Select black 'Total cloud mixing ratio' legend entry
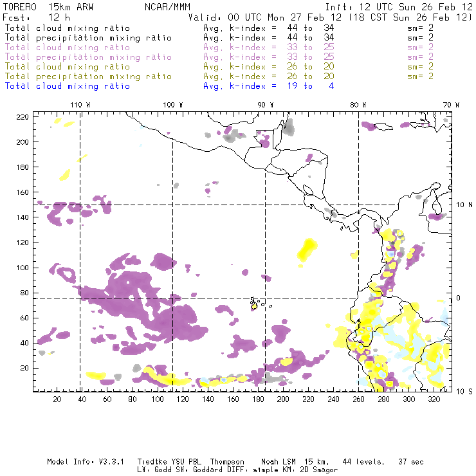 68,28
